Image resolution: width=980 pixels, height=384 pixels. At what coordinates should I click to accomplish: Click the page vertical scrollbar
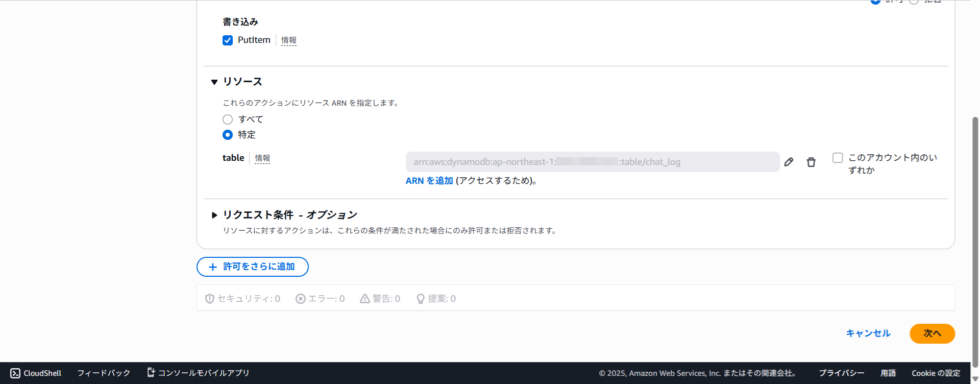(x=975, y=240)
